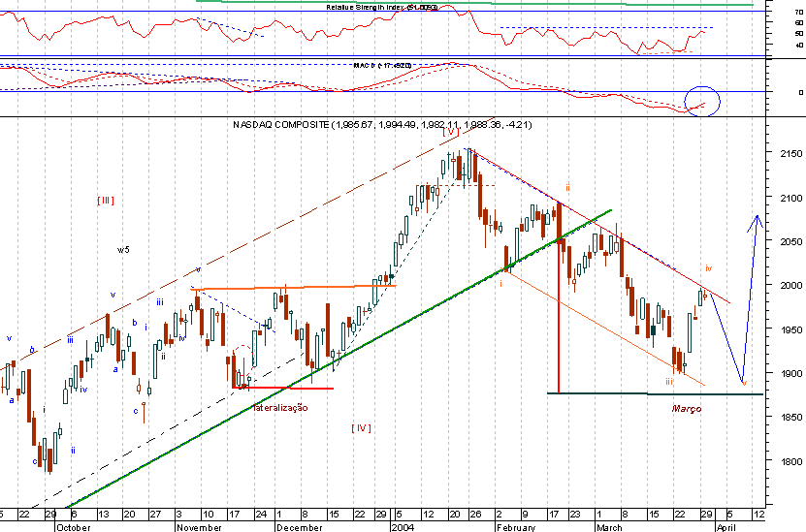Click the April month label
This screenshot has width=806, height=532.
pyautogui.click(x=726, y=527)
